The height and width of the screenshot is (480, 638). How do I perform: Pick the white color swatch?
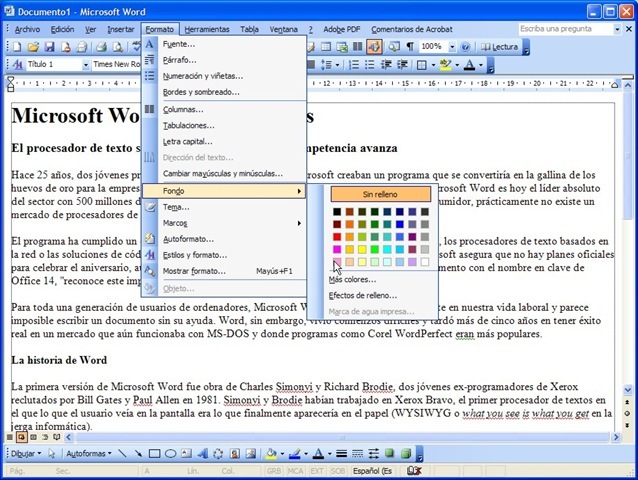click(425, 262)
